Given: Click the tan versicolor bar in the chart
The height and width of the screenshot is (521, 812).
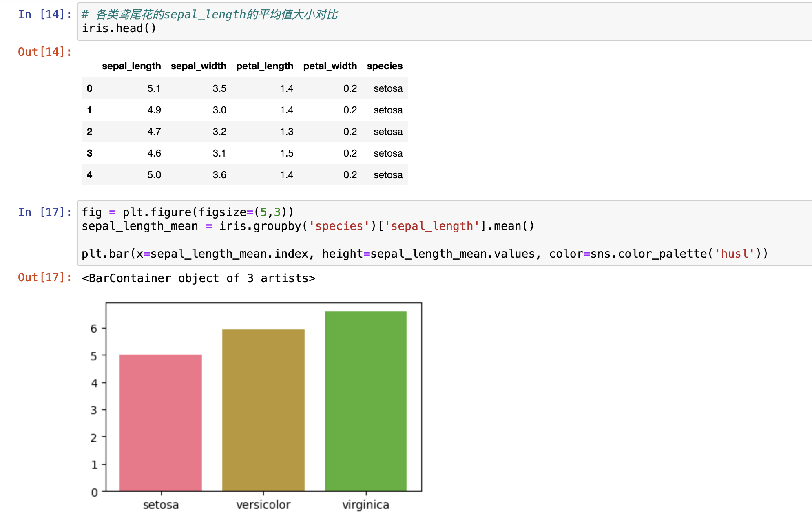Looking at the screenshot, I should point(263,410).
